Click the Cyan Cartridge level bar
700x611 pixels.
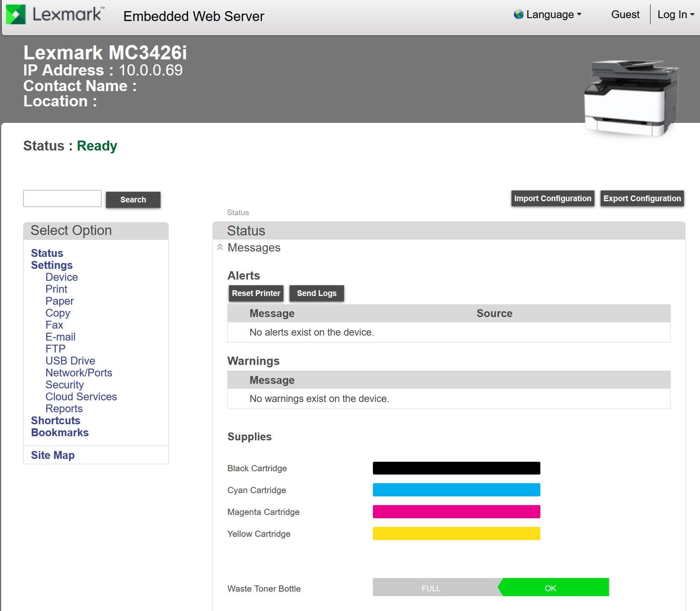coord(456,490)
